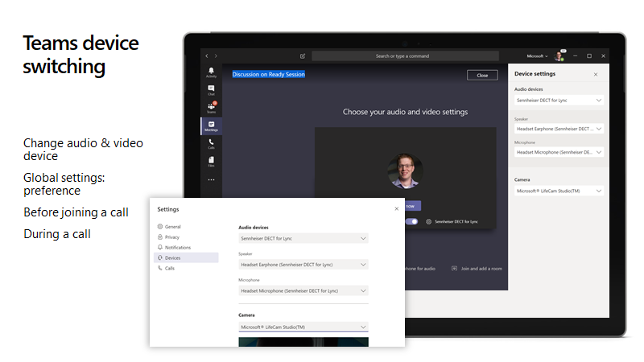
Task: Click Join and add a room
Action: point(481,269)
